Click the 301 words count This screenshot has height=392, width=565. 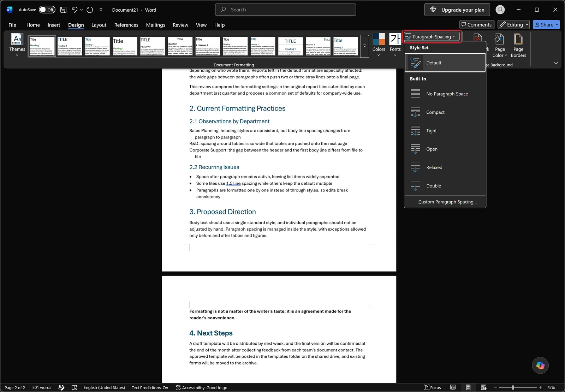[x=42, y=387]
